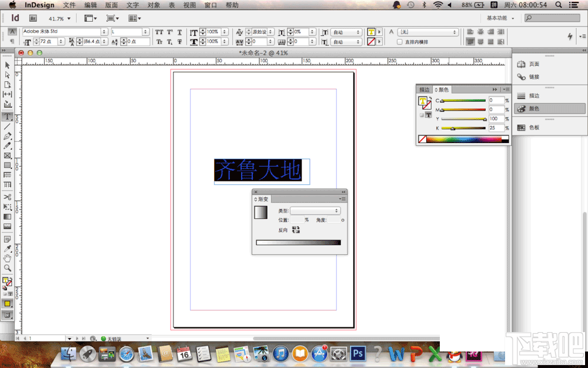
Task: Toggle Strikethrough formatting
Action: [179, 42]
